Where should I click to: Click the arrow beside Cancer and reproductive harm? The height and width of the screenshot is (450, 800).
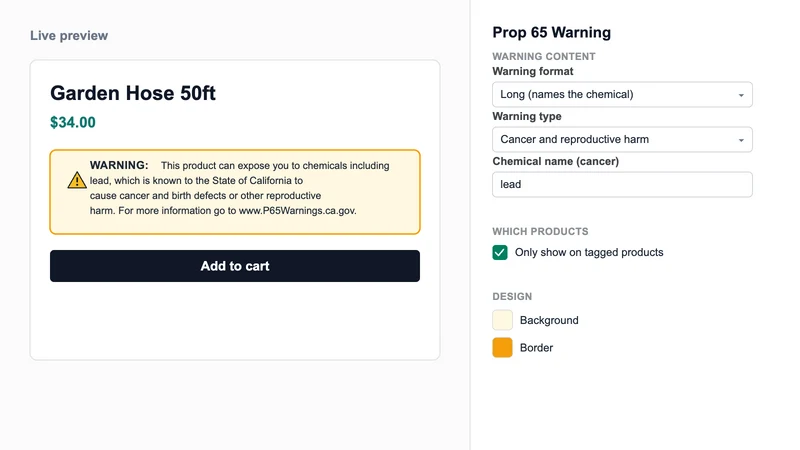click(741, 140)
